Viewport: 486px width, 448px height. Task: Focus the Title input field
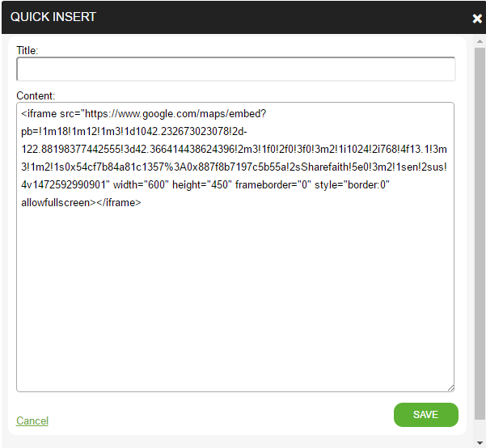click(235, 69)
